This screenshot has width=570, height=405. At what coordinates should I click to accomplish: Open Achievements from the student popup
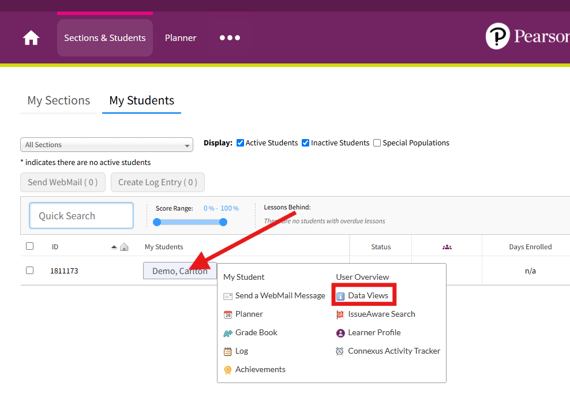[x=260, y=369]
